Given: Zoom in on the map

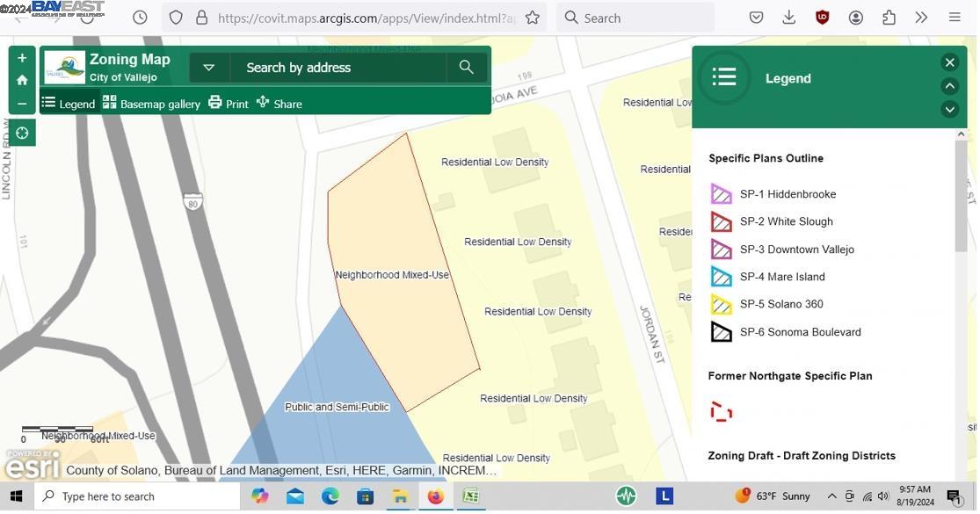Looking at the screenshot, I should coord(22,58).
